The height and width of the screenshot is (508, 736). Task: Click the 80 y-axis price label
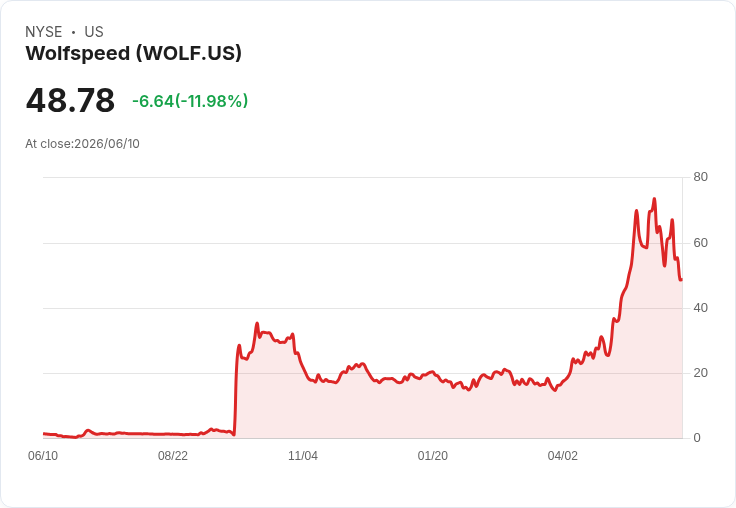click(x=700, y=177)
